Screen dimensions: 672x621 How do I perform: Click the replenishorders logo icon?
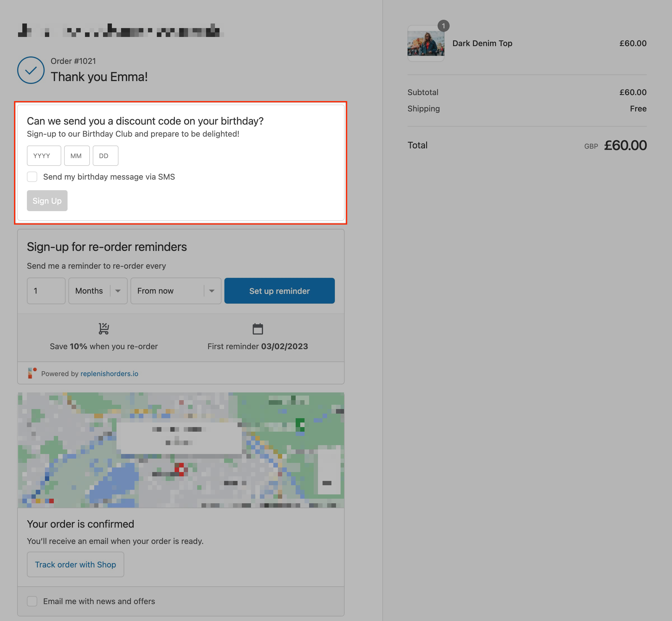pyautogui.click(x=32, y=373)
